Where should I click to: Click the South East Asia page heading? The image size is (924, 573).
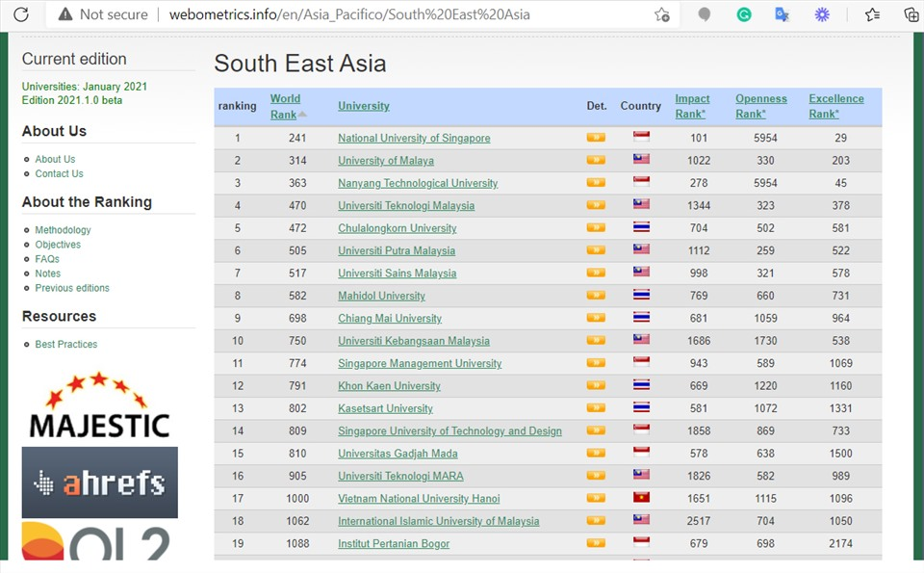click(x=300, y=64)
